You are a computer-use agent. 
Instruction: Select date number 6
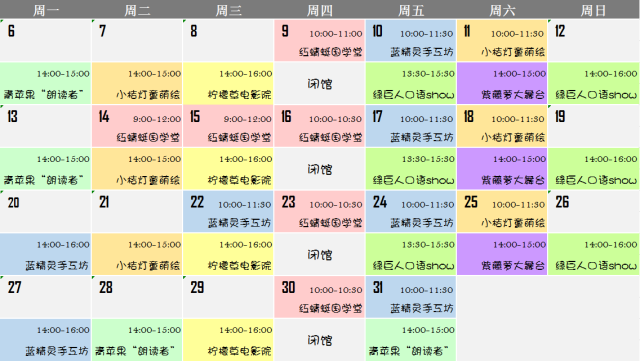click(x=11, y=31)
